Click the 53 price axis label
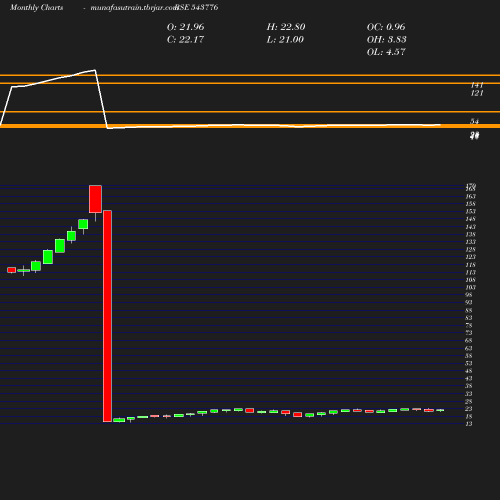This screenshot has height=500, width=500. 469,363
